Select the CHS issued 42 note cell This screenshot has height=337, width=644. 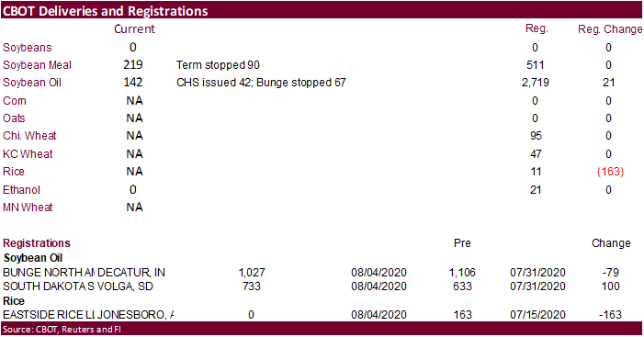click(x=261, y=83)
